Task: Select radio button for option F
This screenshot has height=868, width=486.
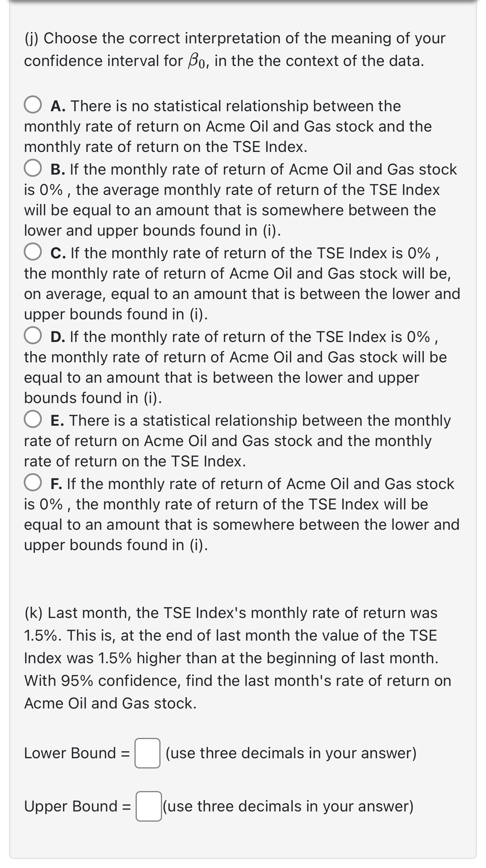Action: tap(33, 484)
